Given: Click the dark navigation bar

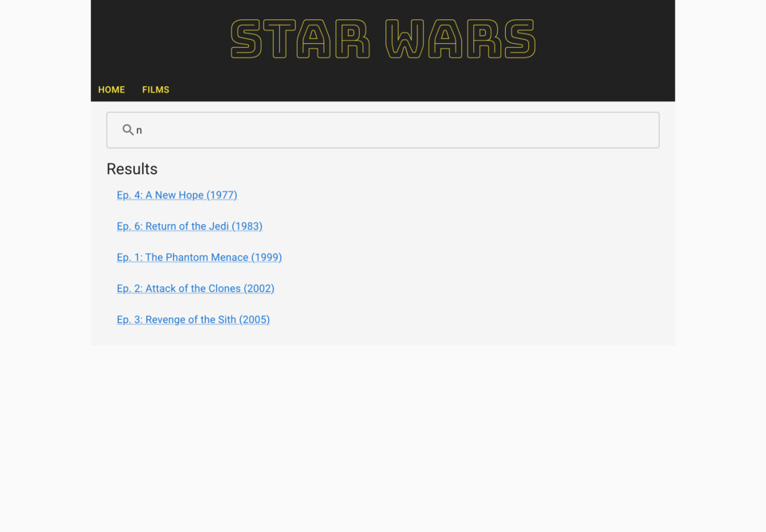Looking at the screenshot, I should (479, 89).
